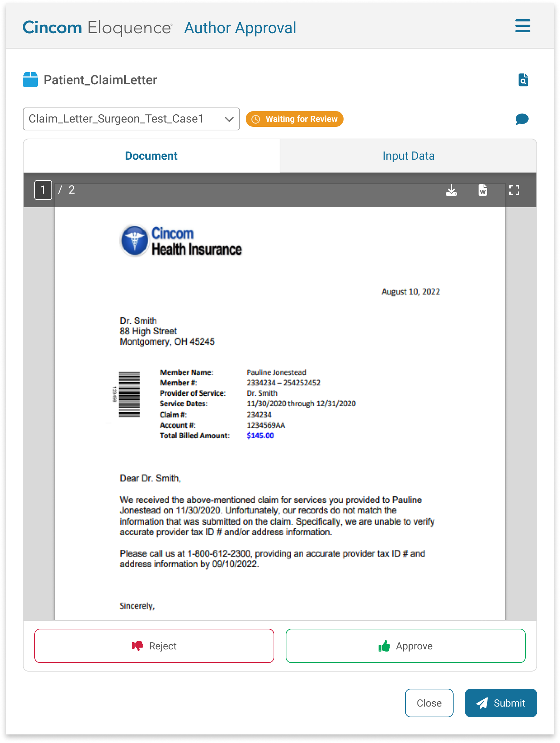This screenshot has width=560, height=743.
Task: Click the Sincerely closing text
Action: (137, 606)
